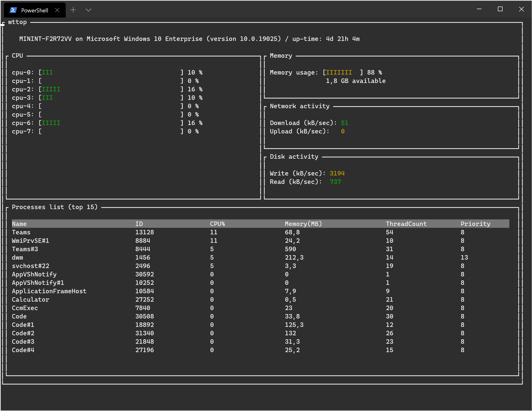This screenshot has height=411, width=532.
Task: Click the Memory(MB) column header
Action: pyautogui.click(x=303, y=224)
